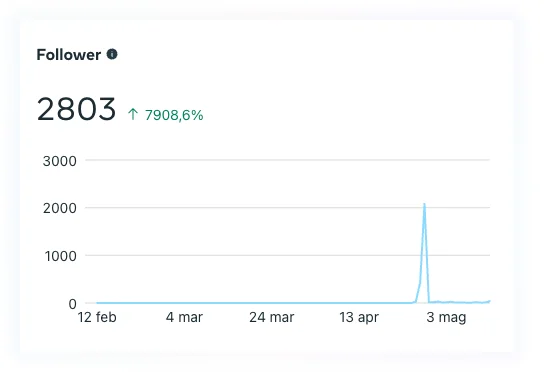Click the Follower card title
554x392 pixels.
tap(69, 55)
